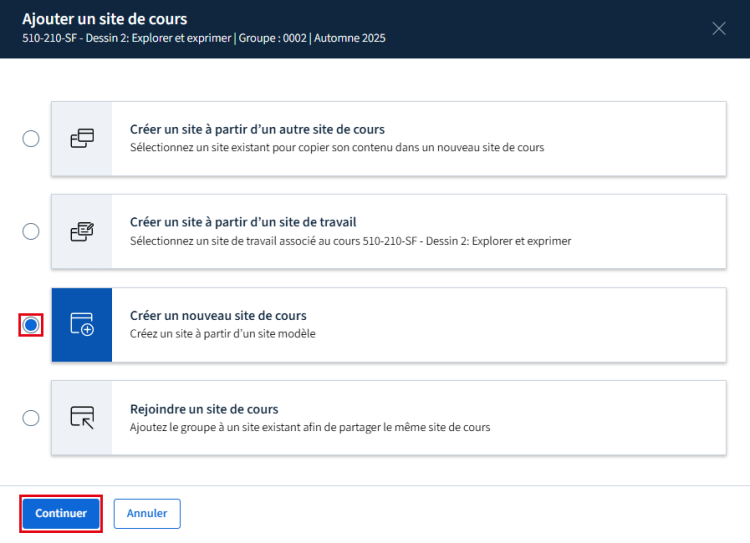Click the new course site plus icon

point(81,325)
